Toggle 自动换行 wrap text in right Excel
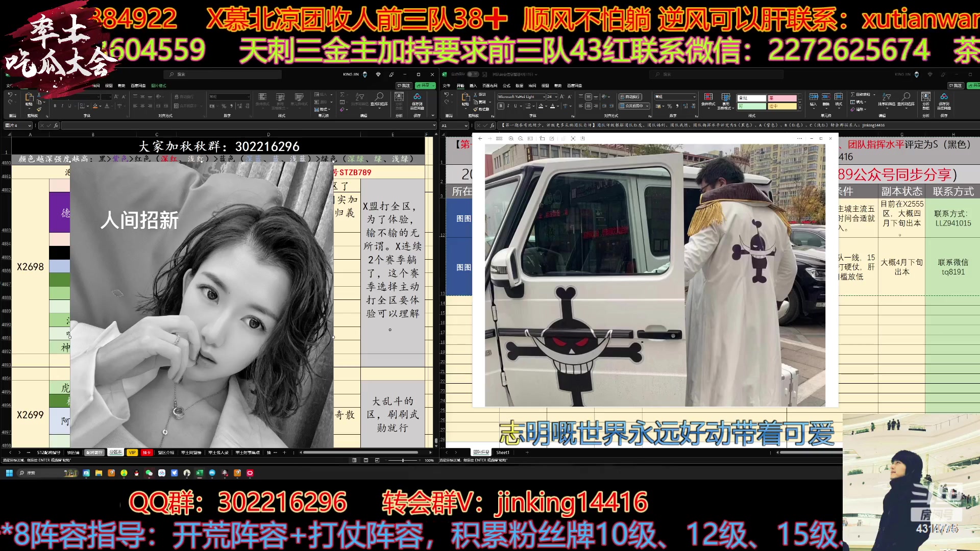The width and height of the screenshot is (980, 551). pos(630,96)
